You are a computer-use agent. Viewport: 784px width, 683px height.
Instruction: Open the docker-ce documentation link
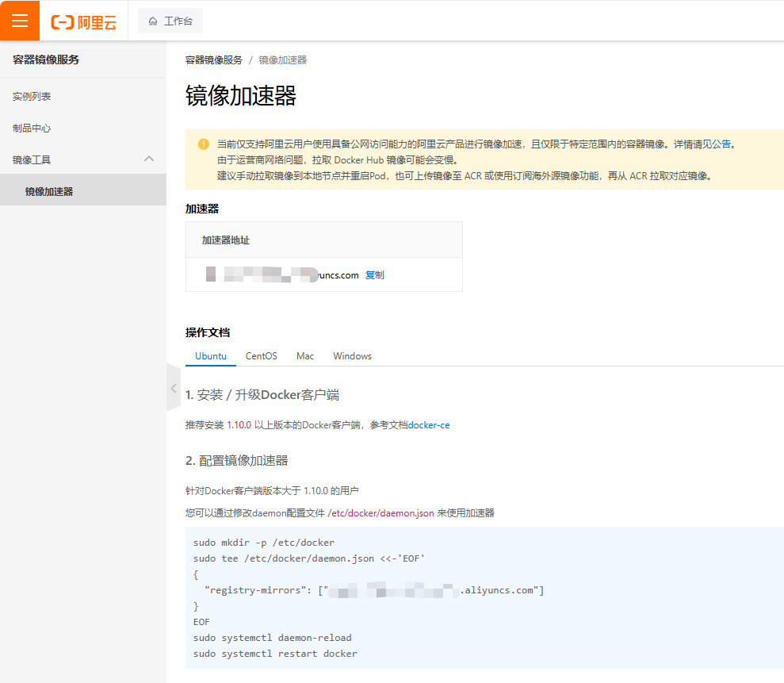[429, 425]
